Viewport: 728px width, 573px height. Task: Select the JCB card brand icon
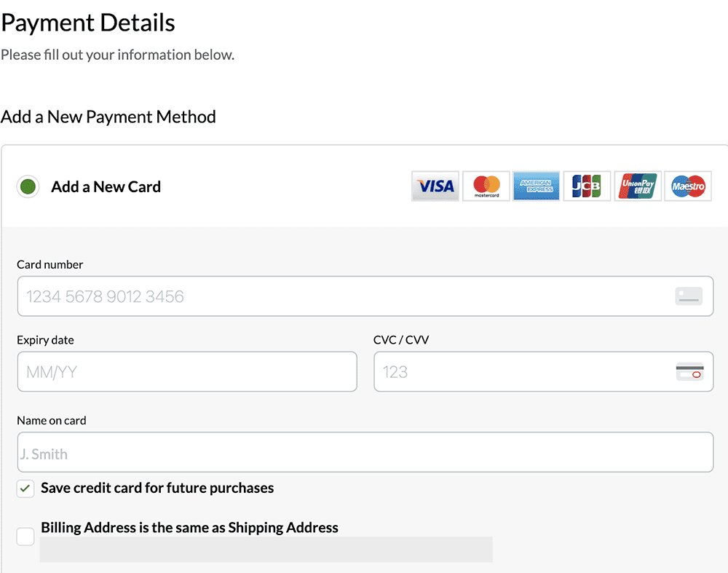(x=587, y=186)
